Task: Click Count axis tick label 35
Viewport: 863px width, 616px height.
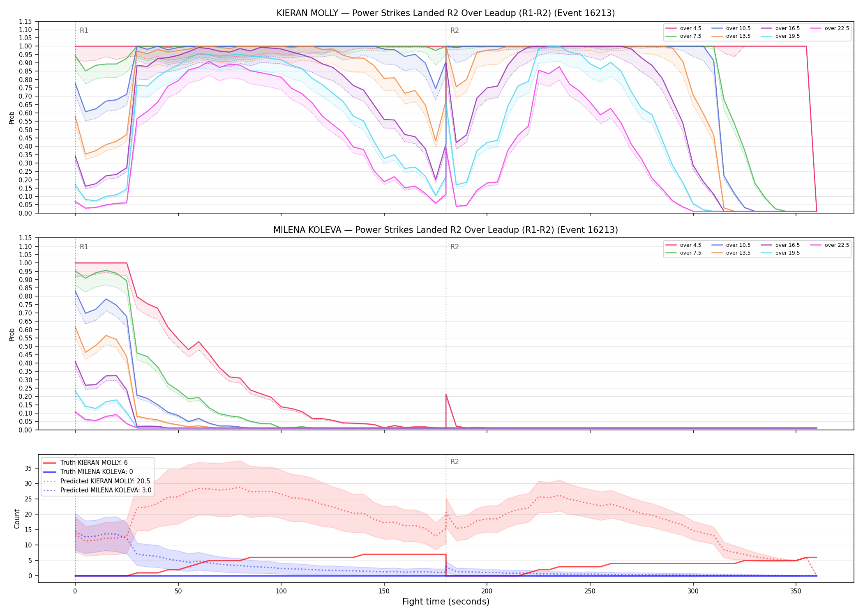Action: tap(28, 468)
